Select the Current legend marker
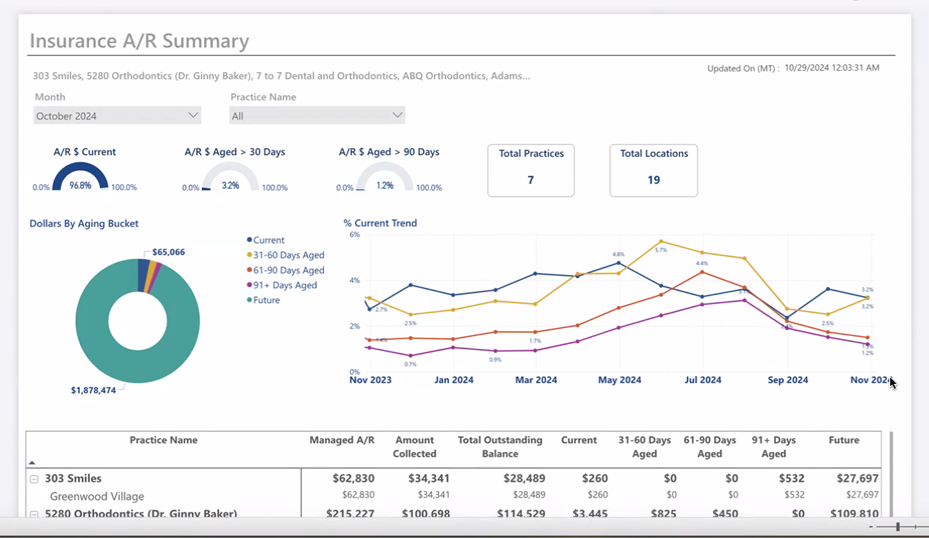Screen dimensions: 929x538 (x=249, y=240)
